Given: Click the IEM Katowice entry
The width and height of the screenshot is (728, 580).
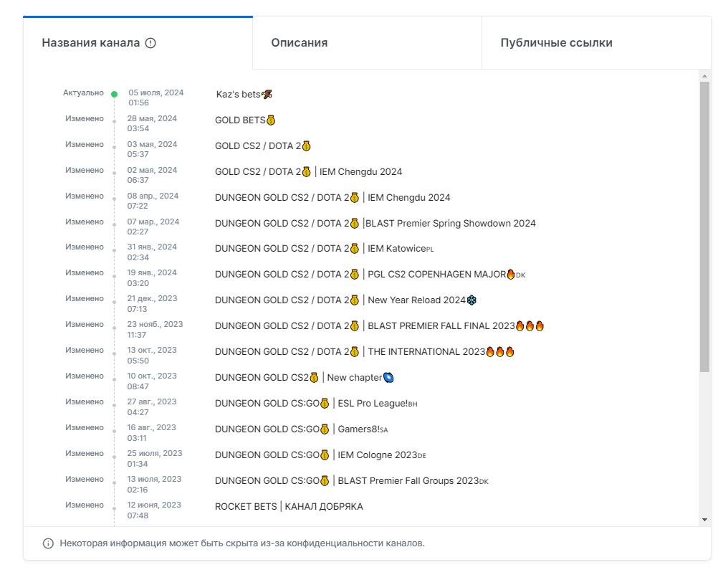Looking at the screenshot, I should pos(324,249).
